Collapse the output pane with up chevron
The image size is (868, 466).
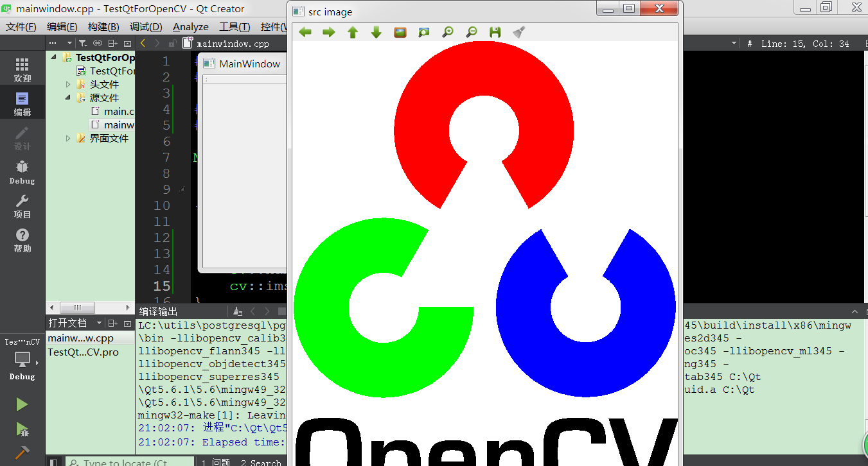click(x=855, y=311)
